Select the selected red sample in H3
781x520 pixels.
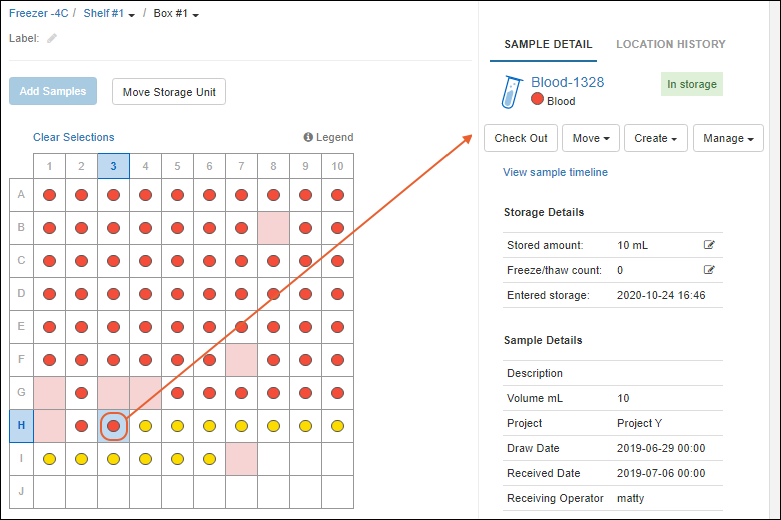click(113, 426)
